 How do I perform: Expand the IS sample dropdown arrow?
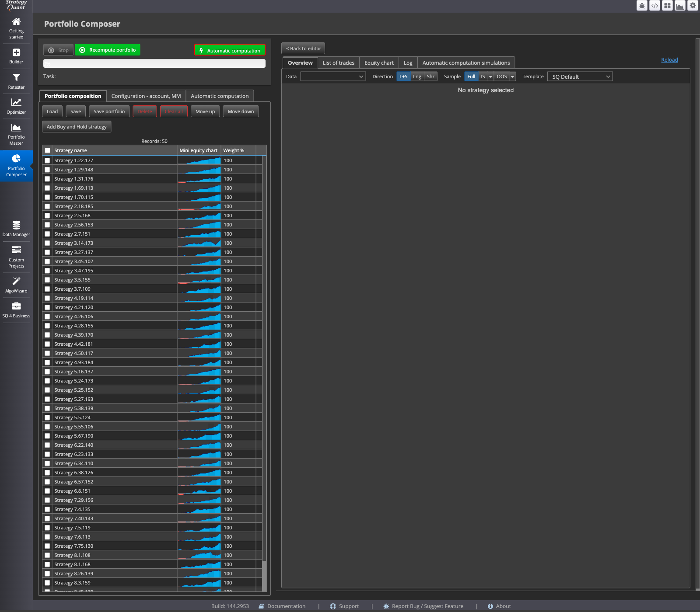490,76
